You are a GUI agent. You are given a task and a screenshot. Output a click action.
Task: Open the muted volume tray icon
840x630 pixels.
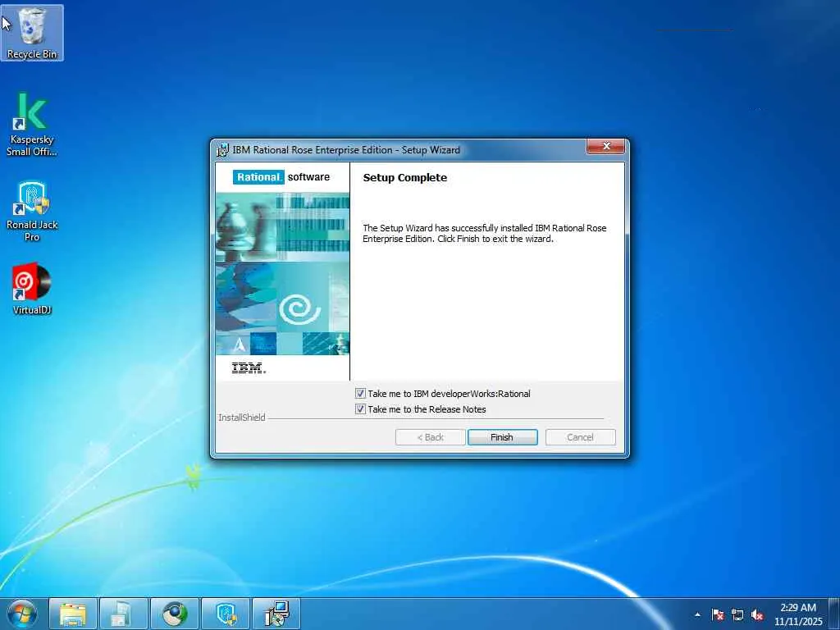757,614
